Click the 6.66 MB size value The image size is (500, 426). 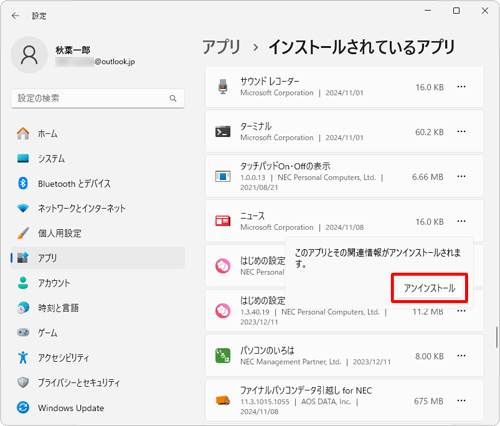(x=428, y=177)
